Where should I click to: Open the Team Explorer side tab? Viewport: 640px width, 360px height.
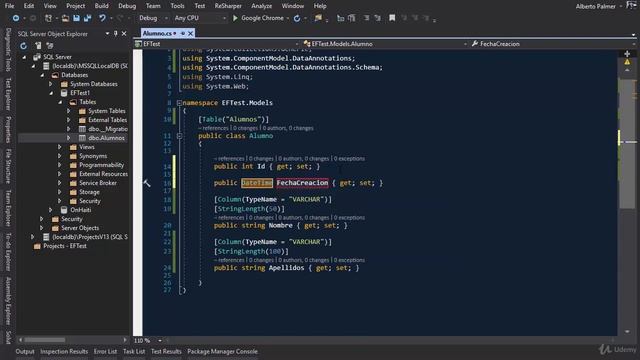(x=8, y=208)
